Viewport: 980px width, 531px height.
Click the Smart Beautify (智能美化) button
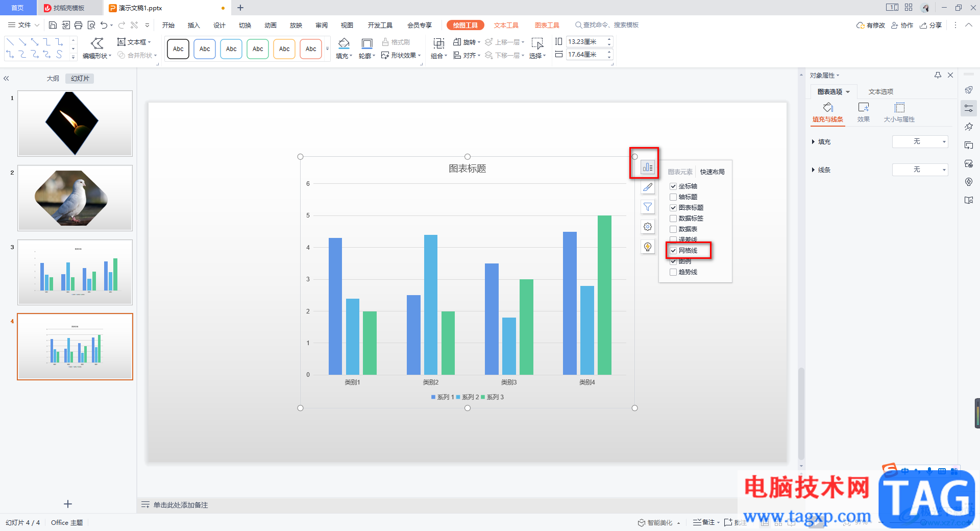656,522
